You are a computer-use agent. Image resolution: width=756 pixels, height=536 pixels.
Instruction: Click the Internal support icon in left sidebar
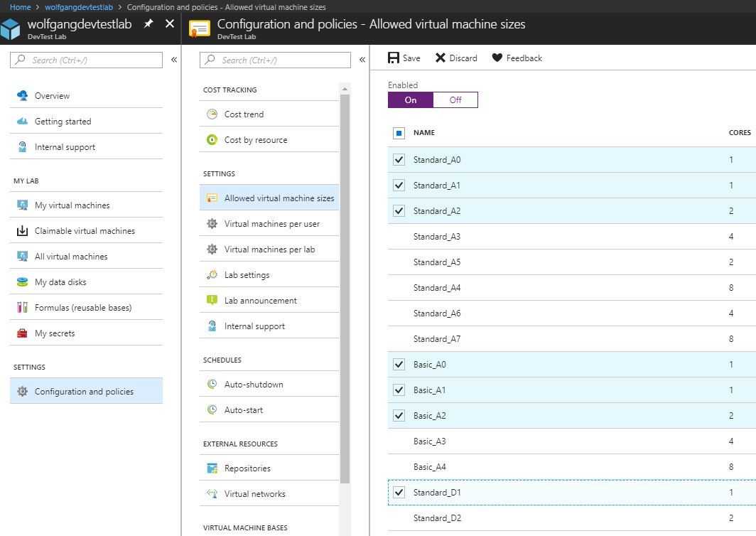click(x=22, y=146)
